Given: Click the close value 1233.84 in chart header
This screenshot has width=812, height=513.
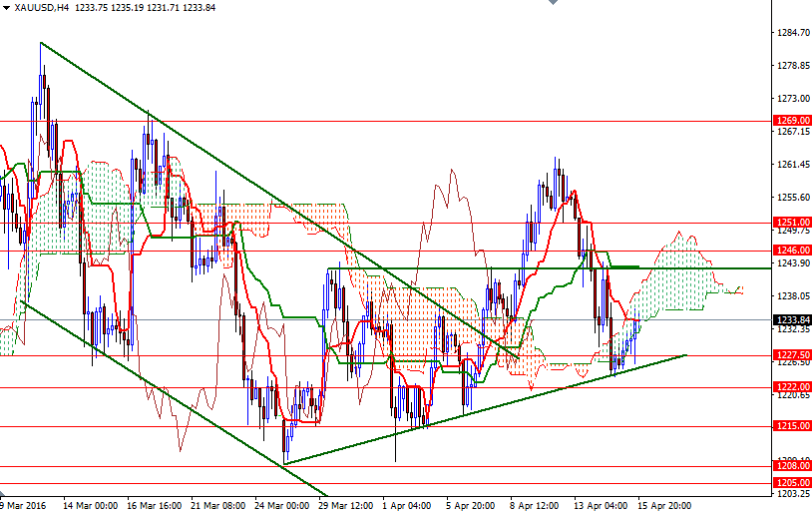Looking at the screenshot, I should click(x=199, y=8).
